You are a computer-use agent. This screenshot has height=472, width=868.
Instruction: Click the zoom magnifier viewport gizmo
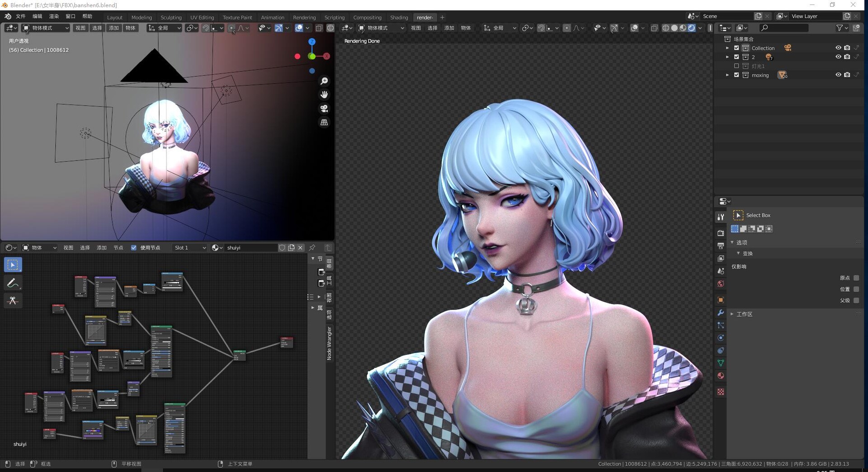click(324, 81)
